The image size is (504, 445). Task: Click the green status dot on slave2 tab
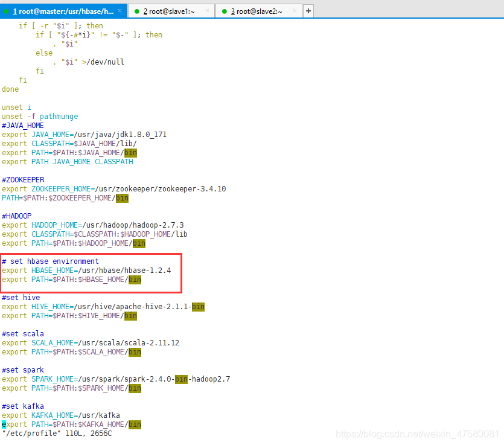click(225, 11)
